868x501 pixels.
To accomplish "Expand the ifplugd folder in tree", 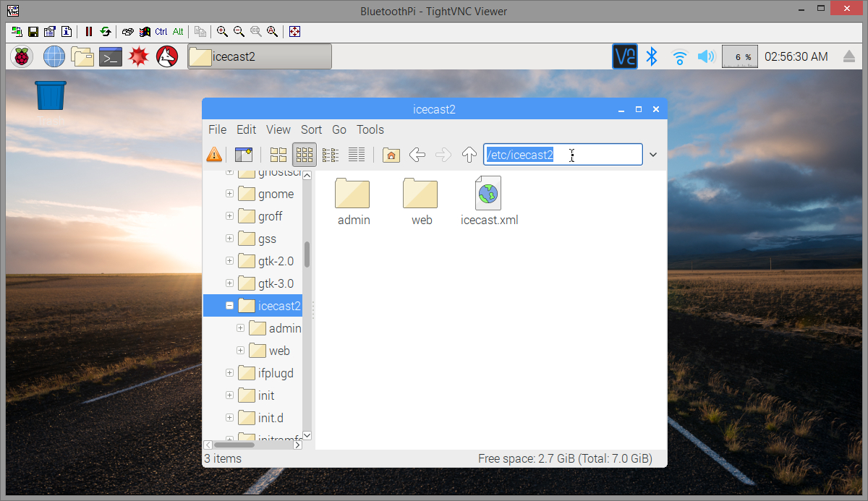I will pyautogui.click(x=229, y=373).
